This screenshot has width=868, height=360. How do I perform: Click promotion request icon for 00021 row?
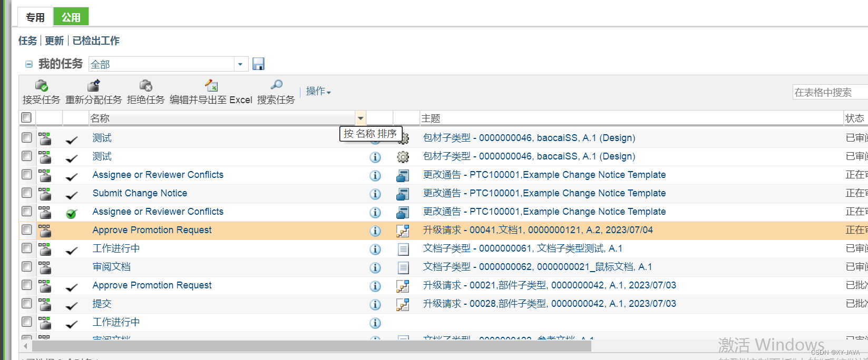click(403, 286)
